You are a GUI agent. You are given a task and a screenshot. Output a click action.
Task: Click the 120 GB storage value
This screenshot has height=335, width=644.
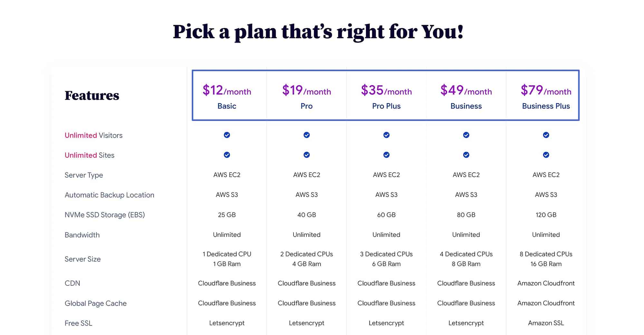[x=546, y=215]
